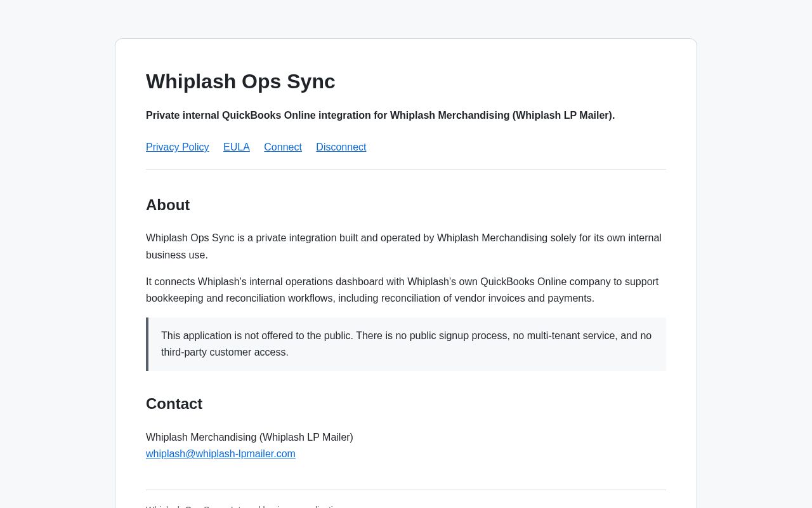Open the Privacy Policy link
Viewport: 812px width, 508px height.
click(x=177, y=147)
